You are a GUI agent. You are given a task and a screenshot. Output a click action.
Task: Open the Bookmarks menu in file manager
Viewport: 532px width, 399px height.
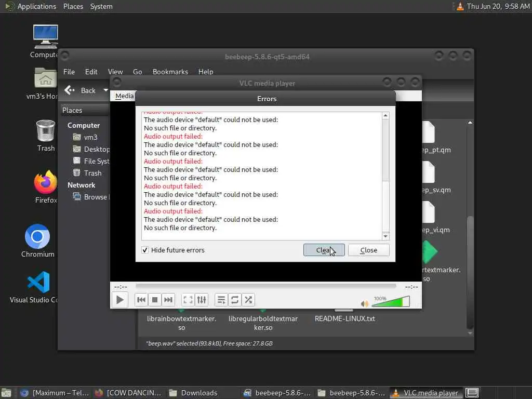170,72
